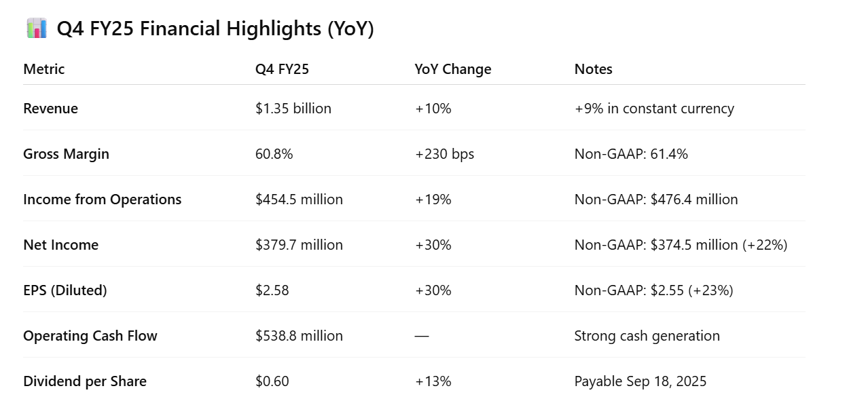
Task: Select the +230 bps change cell
Action: (x=444, y=154)
